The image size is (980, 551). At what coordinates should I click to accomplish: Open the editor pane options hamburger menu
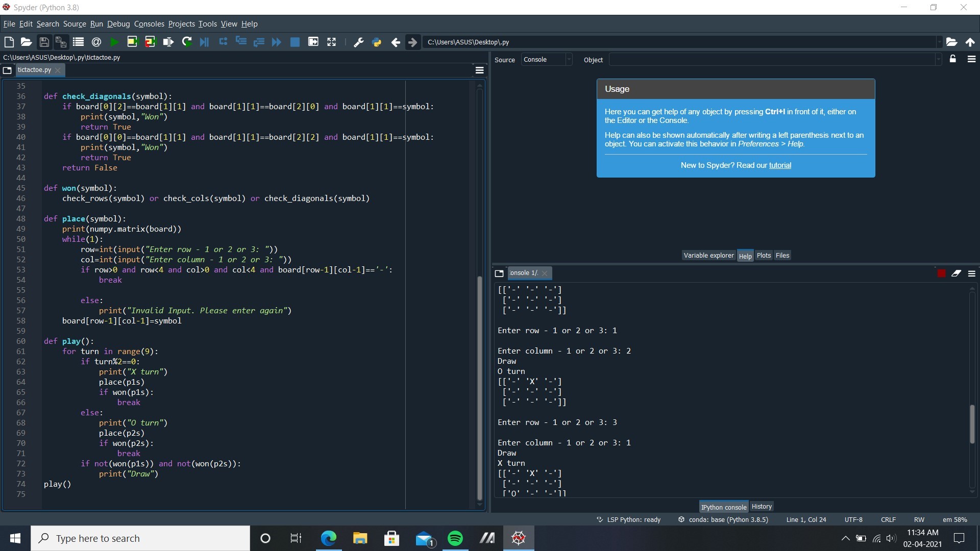(479, 70)
